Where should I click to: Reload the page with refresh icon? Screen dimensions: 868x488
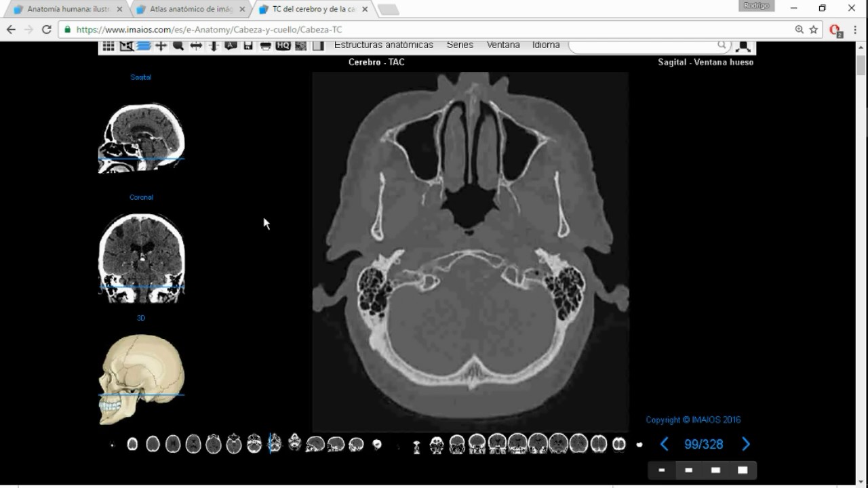pos(47,30)
